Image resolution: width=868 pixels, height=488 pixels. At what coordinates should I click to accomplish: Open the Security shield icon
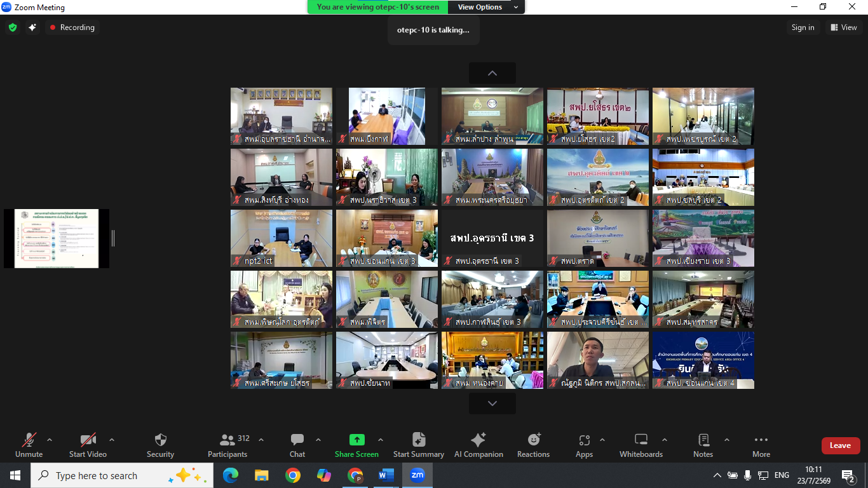(x=161, y=440)
